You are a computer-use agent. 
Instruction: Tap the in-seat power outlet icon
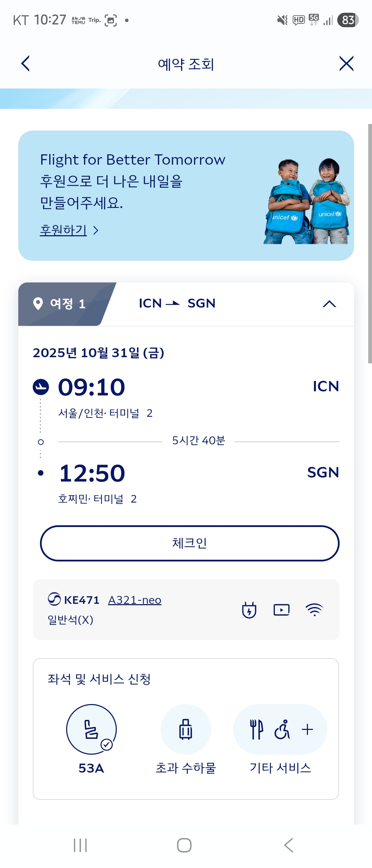pos(249,610)
